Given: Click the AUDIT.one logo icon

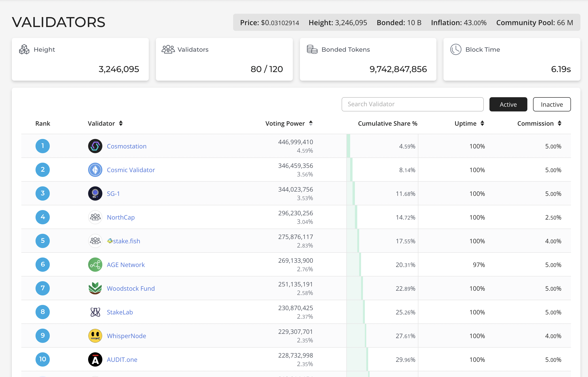Looking at the screenshot, I should [95, 359].
